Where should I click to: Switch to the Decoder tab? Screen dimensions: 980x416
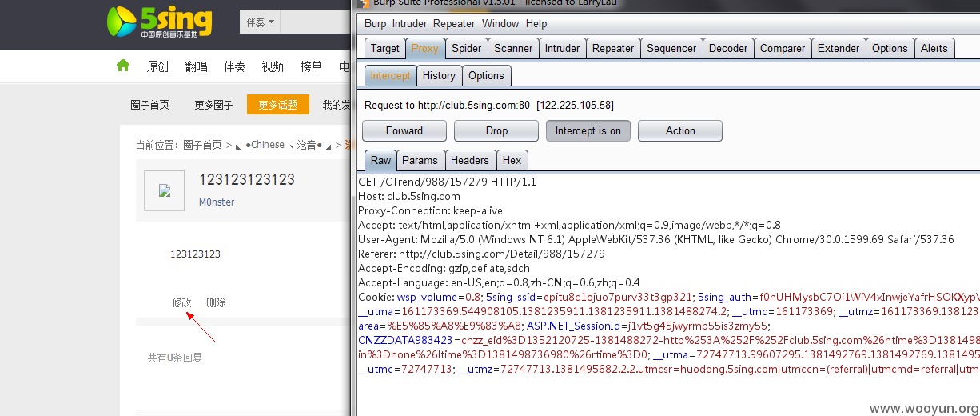pos(728,48)
